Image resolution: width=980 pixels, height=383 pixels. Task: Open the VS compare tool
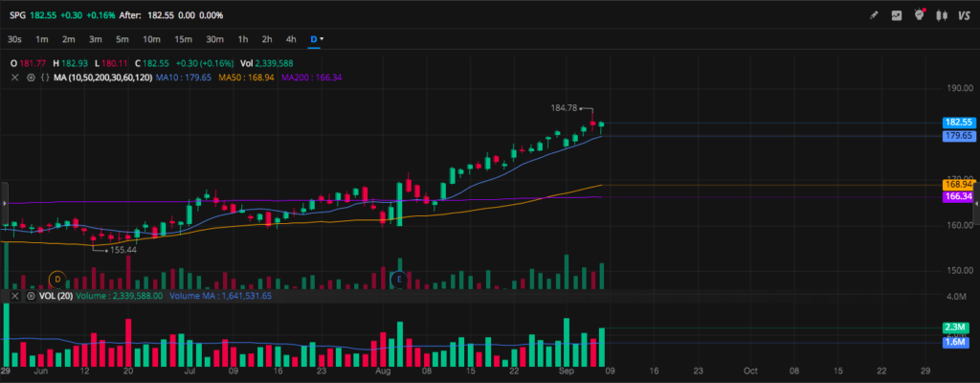click(x=965, y=15)
